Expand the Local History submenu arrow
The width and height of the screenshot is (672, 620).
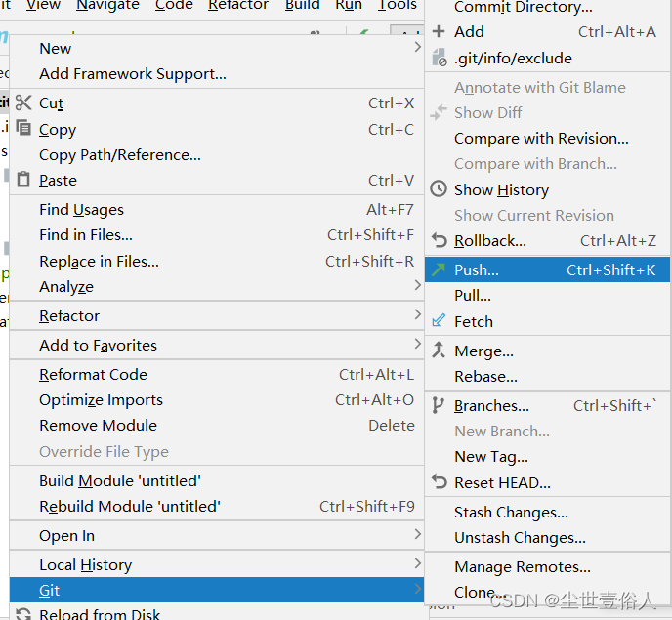(x=417, y=564)
